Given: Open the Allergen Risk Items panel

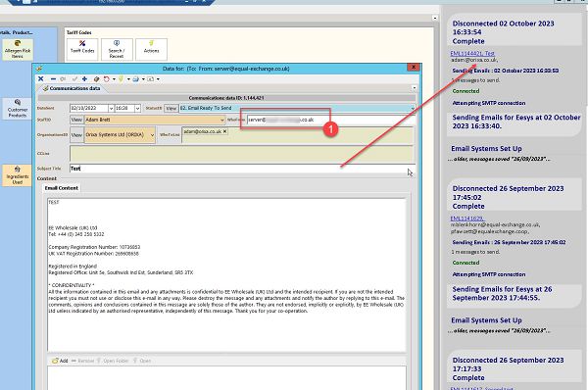Looking at the screenshot, I should click(x=18, y=50).
